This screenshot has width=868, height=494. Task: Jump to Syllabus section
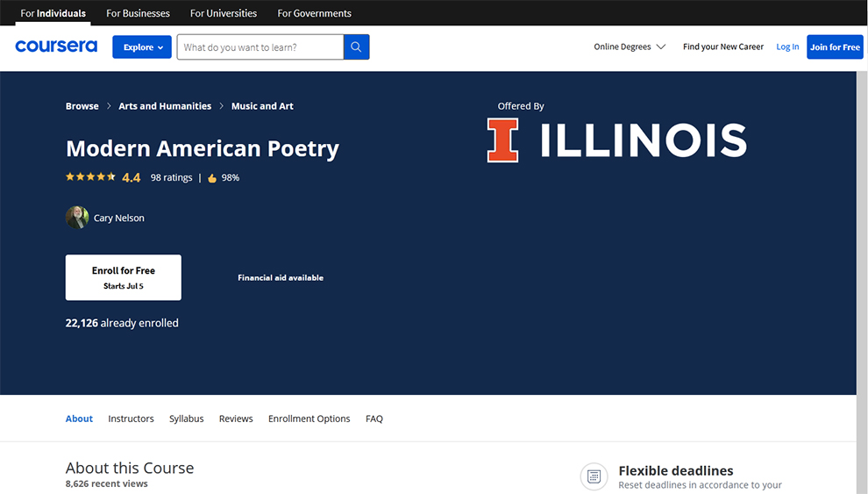point(187,419)
